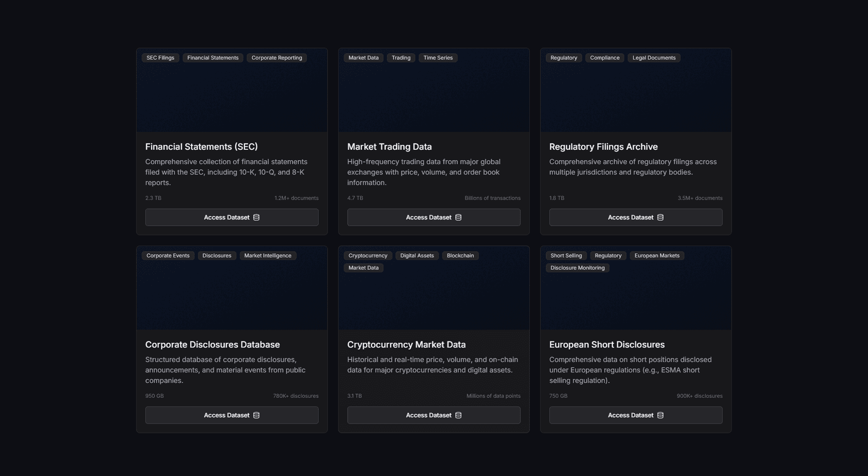Select the Legal Documents tag
The height and width of the screenshot is (476, 868).
tap(654, 58)
